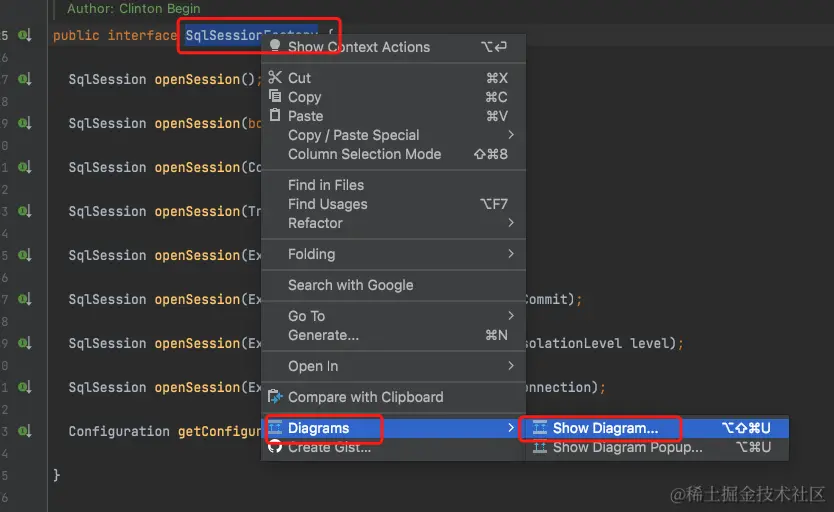Click the Show Diagram... submenu icon
The height and width of the screenshot is (512, 834).
(x=540, y=427)
